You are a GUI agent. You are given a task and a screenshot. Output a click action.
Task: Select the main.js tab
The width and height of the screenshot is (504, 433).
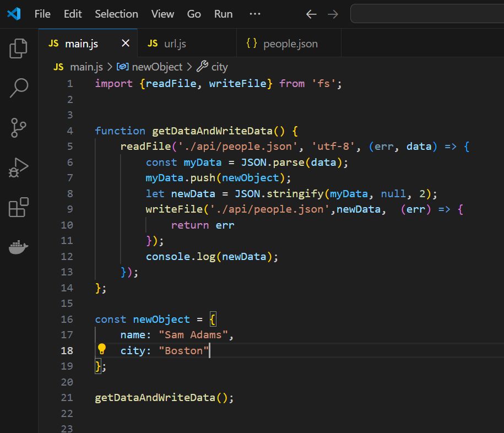click(88, 43)
